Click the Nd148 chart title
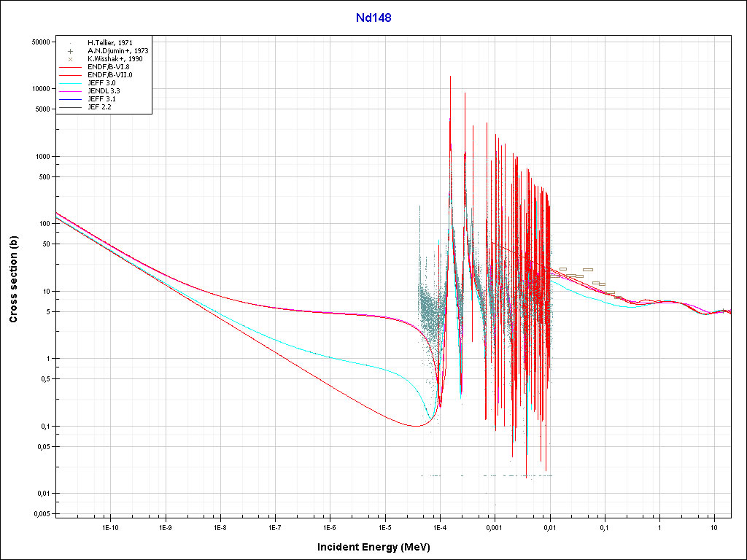 pyautogui.click(x=373, y=18)
